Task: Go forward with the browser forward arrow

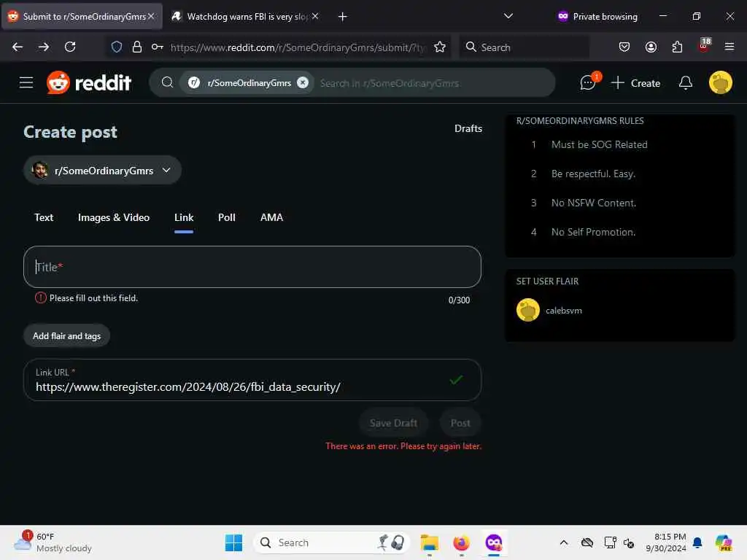Action: [x=44, y=47]
